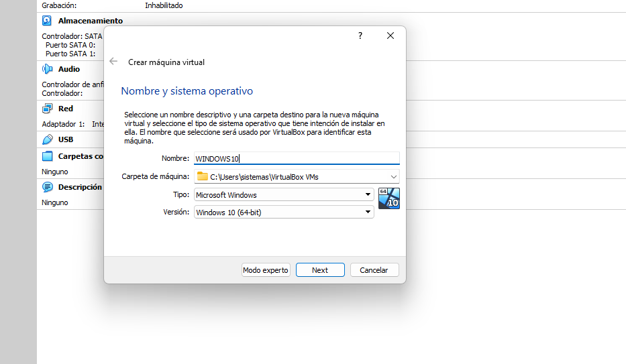Click the Carpetas compartidas folder icon
626x364 pixels.
point(47,156)
